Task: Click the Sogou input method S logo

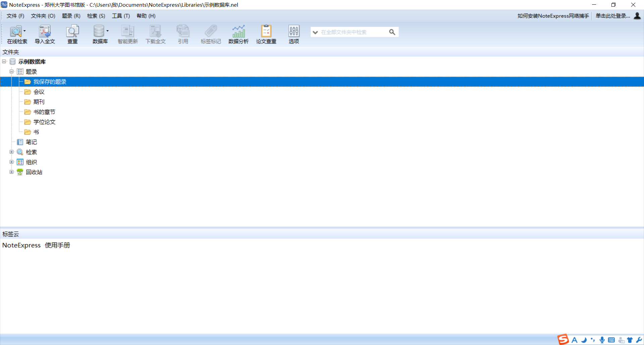Action: (x=563, y=339)
